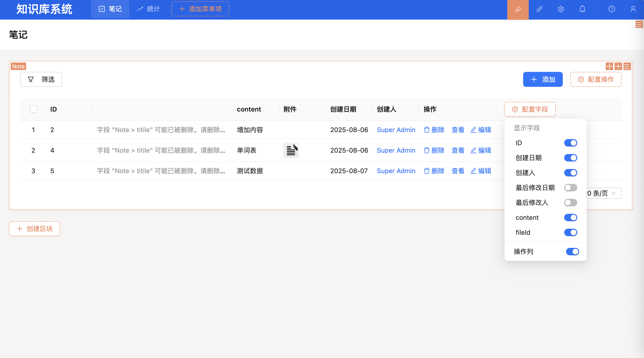Edit the 测试数据 record
Image resolution: width=644 pixels, height=358 pixels.
point(480,171)
